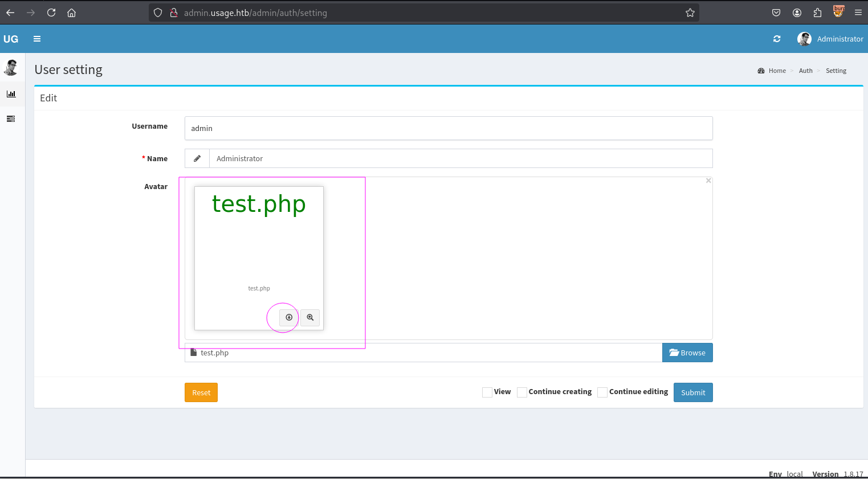
Task: Click the Username input field
Action: click(x=449, y=128)
